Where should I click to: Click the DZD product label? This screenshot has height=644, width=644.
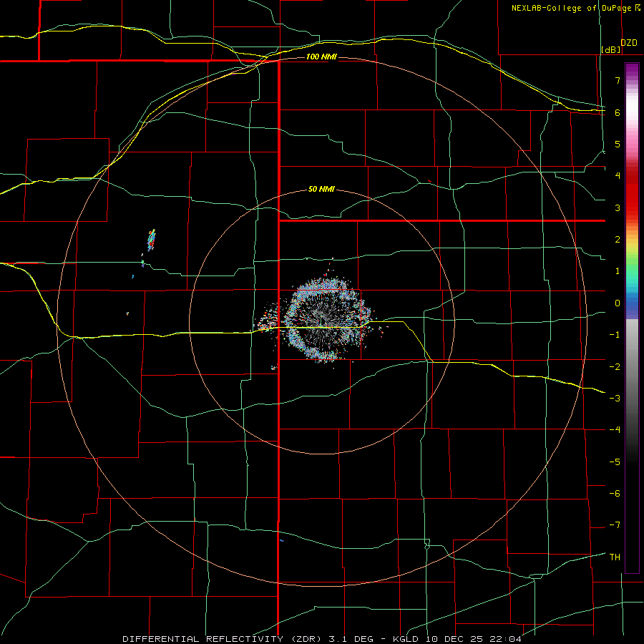[x=629, y=43]
